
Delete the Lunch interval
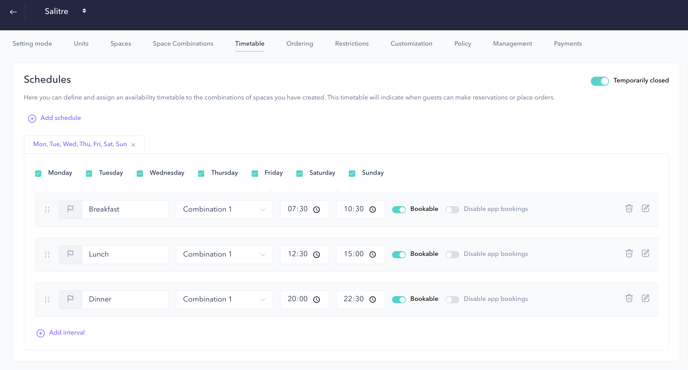click(629, 253)
